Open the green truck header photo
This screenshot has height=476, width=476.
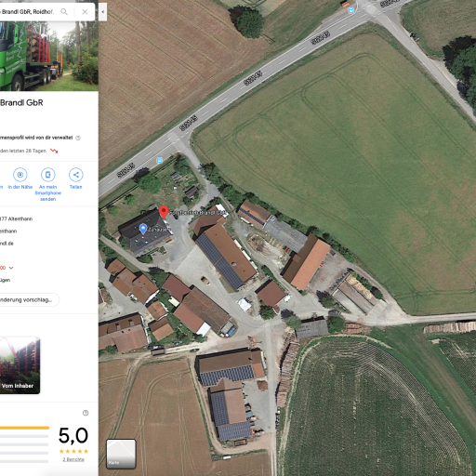(49, 56)
